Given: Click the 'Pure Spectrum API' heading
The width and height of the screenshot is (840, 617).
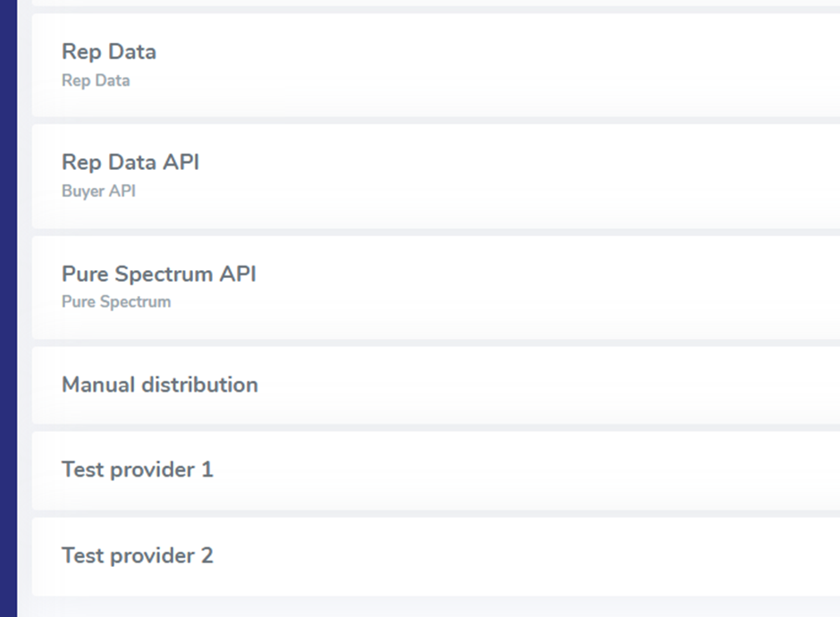Looking at the screenshot, I should tap(159, 274).
